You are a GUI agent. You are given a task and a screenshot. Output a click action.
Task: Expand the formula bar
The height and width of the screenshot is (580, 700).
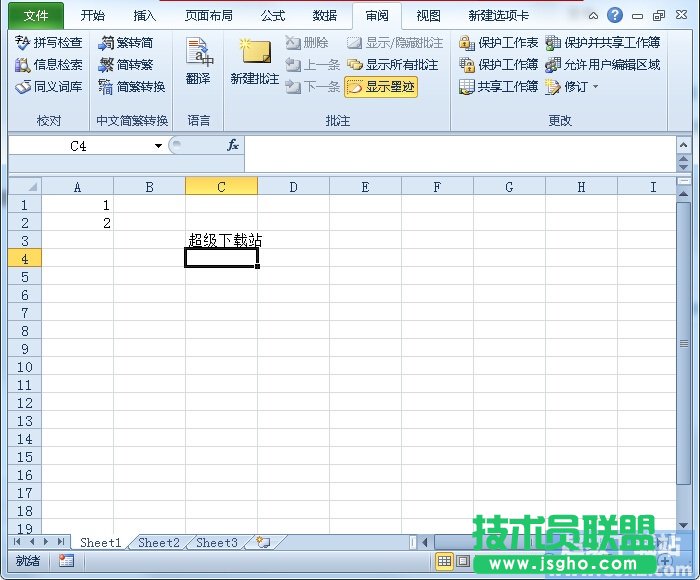tap(684, 146)
